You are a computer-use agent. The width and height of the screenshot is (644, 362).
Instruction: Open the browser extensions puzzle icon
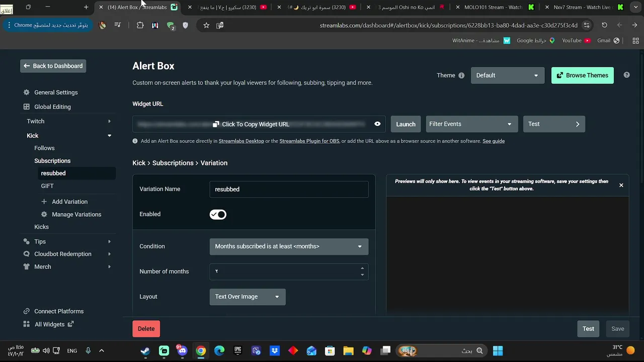[x=140, y=25]
